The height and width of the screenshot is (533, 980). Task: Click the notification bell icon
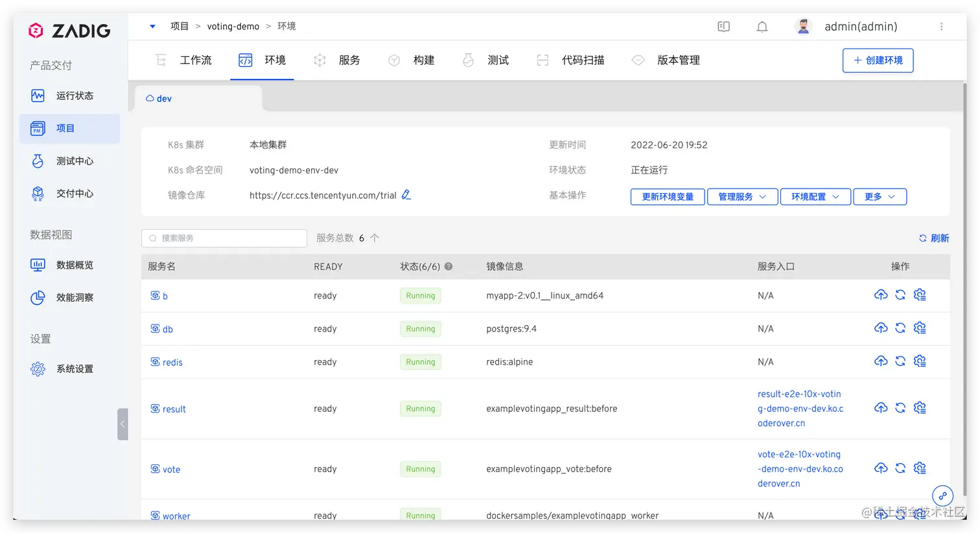(762, 27)
